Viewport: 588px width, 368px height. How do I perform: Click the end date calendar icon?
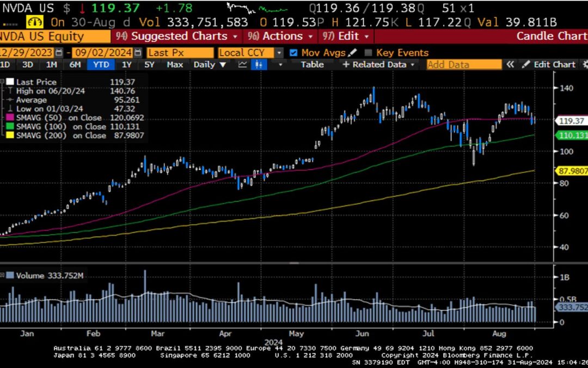click(138, 52)
